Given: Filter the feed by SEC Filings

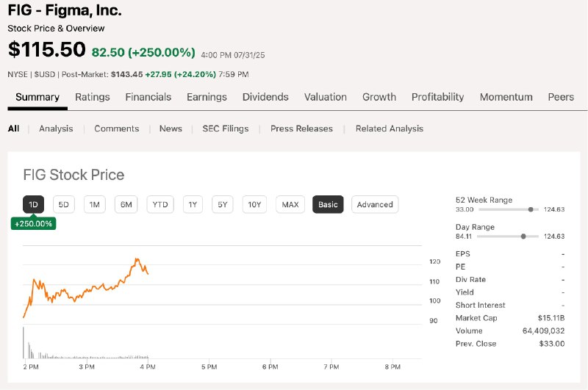Looking at the screenshot, I should (x=226, y=129).
